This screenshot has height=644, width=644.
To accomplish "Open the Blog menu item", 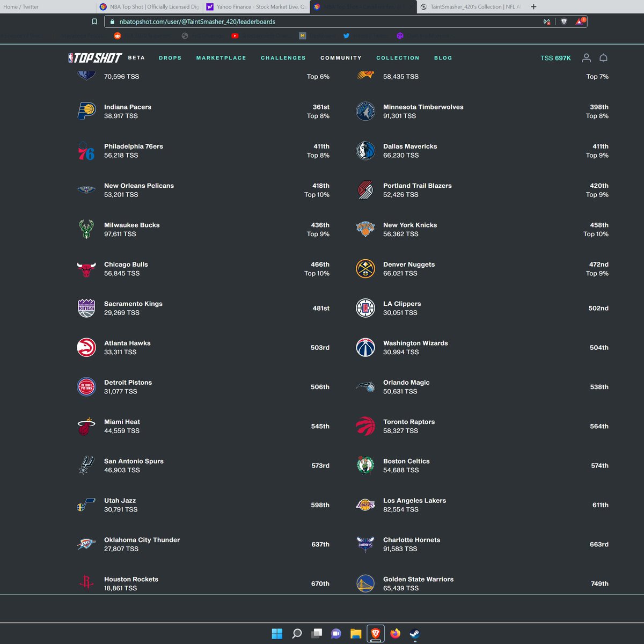I will 443,58.
